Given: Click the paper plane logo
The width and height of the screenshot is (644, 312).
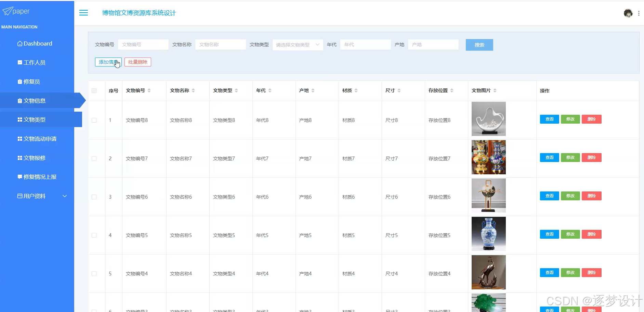Looking at the screenshot, I should pyautogui.click(x=8, y=11).
